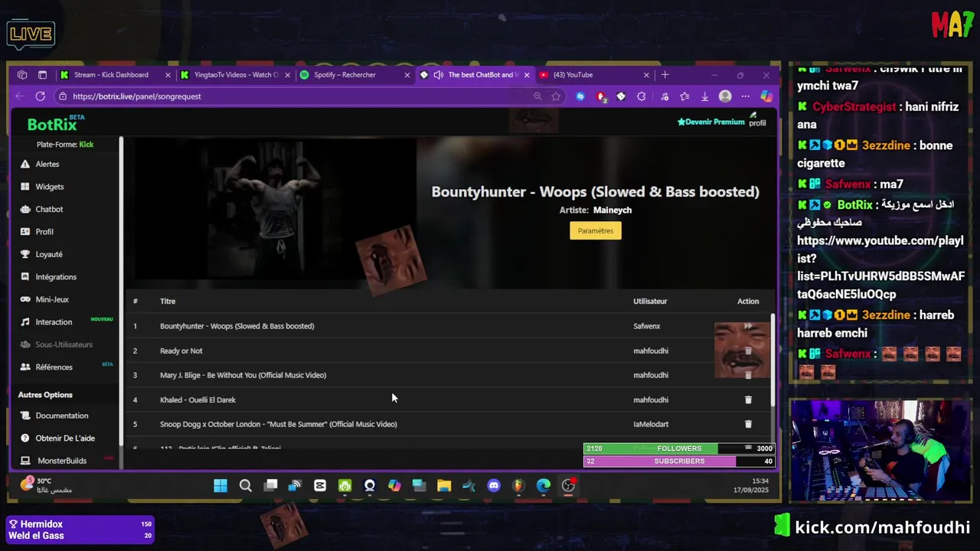Open the Windows Start button
This screenshot has height=551, width=980.
tap(220, 485)
